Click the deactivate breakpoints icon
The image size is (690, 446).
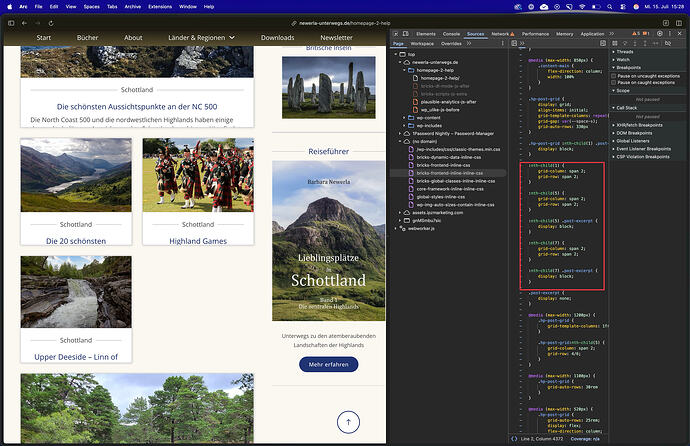668,43
